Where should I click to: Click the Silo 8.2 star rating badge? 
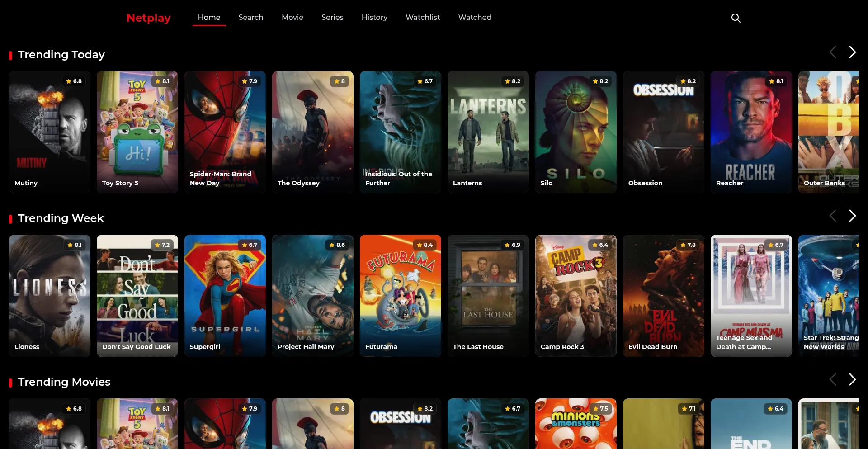(x=600, y=81)
